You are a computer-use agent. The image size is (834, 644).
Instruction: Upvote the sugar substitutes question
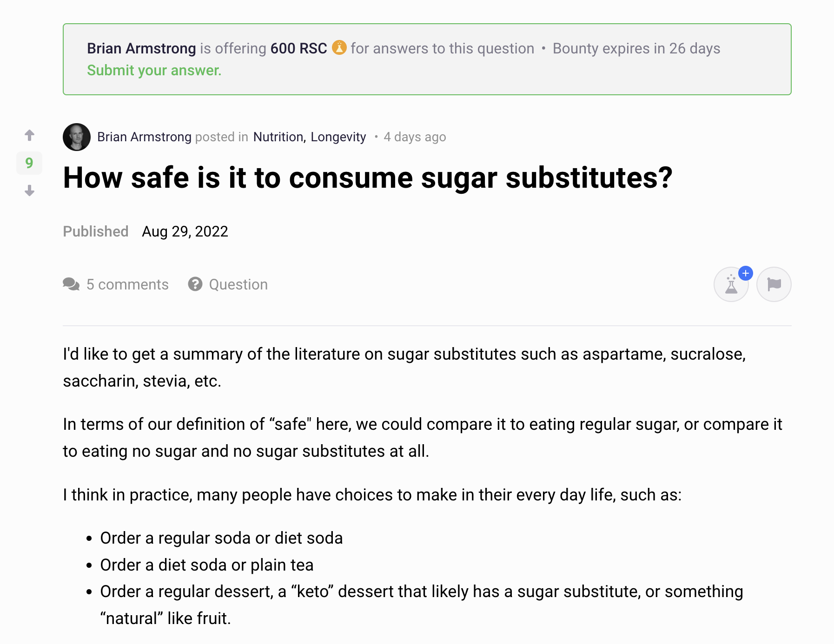[x=29, y=135]
